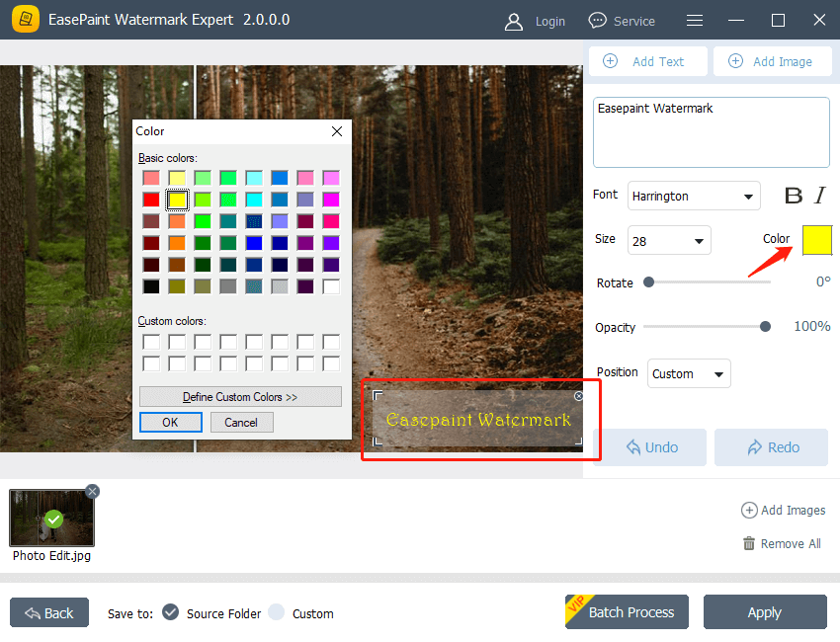
Task: Confirm the color choice with OK
Action: (170, 422)
